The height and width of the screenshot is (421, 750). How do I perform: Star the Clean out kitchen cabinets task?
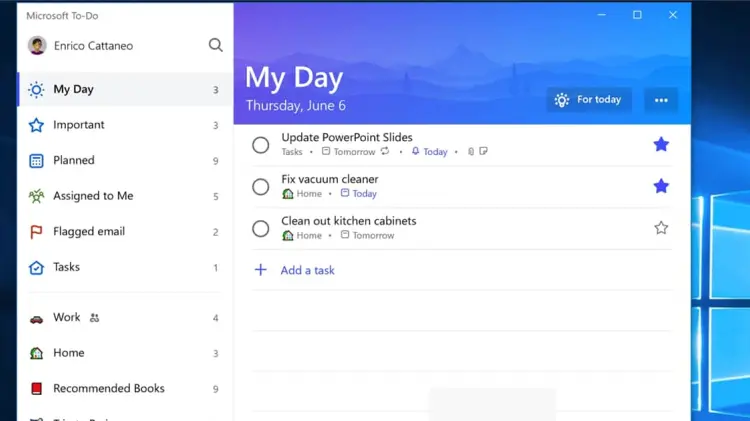[x=661, y=228]
